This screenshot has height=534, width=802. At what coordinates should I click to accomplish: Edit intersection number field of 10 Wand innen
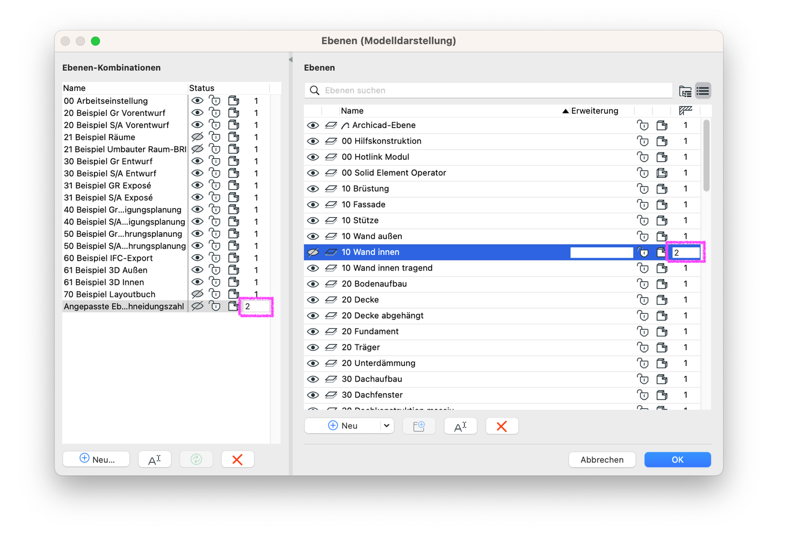[686, 253]
